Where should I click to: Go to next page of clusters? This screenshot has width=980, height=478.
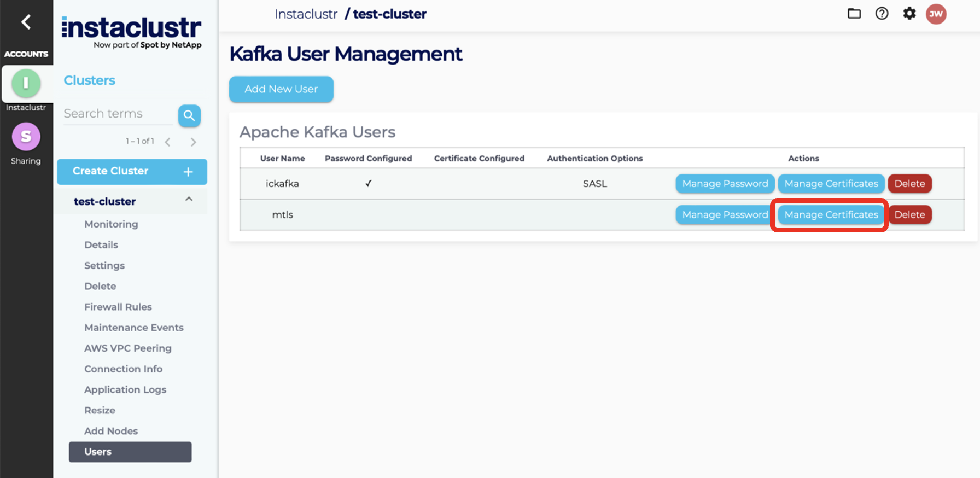pyautogui.click(x=194, y=142)
